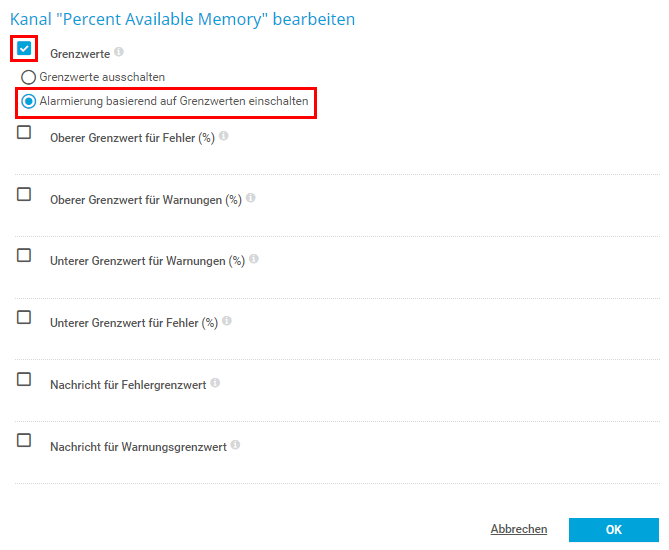This screenshot has height=550, width=669.
Task: Tick Unterer Grenzwert für Warnungen checkbox
Action: [24, 255]
